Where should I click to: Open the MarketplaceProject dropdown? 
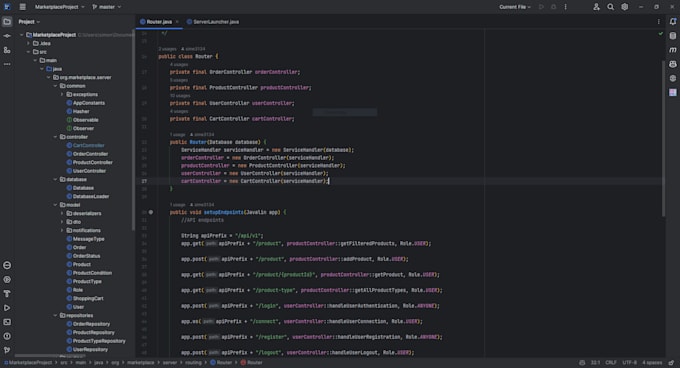59,7
